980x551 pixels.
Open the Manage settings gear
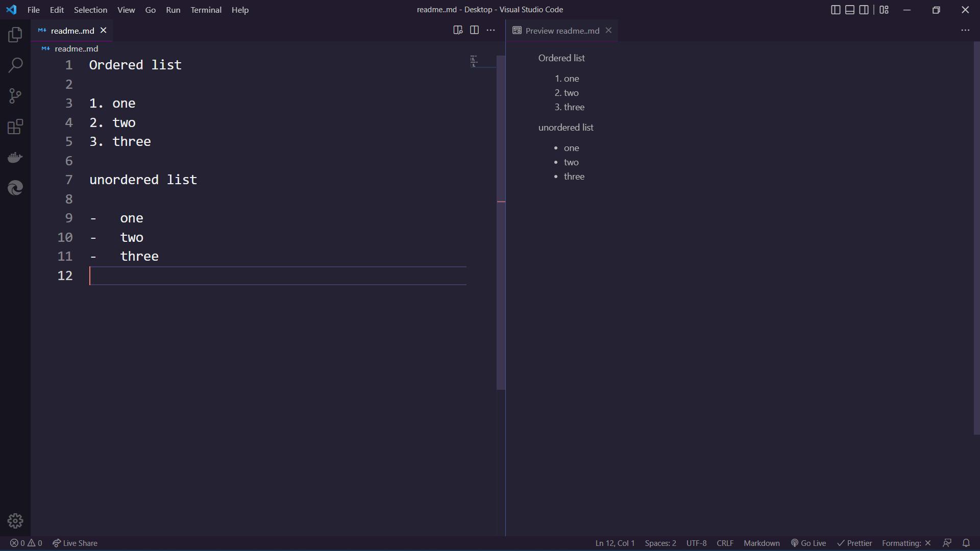(x=15, y=521)
